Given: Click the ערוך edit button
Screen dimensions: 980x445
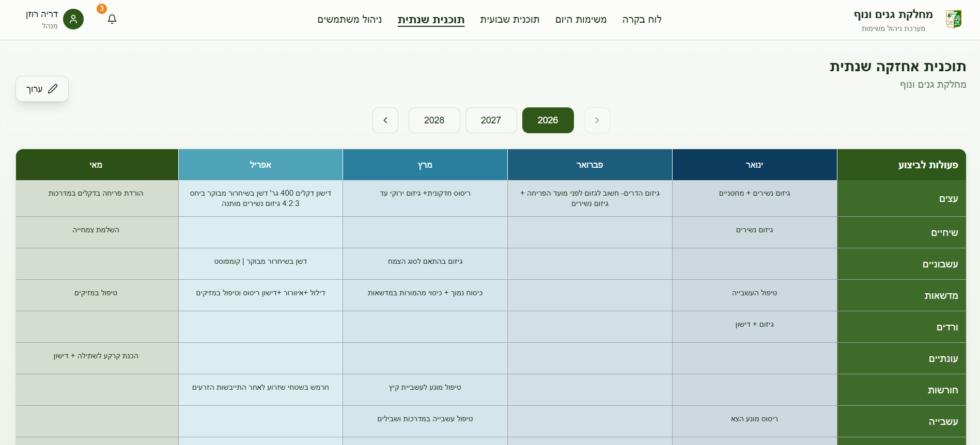Looking at the screenshot, I should (x=42, y=89).
